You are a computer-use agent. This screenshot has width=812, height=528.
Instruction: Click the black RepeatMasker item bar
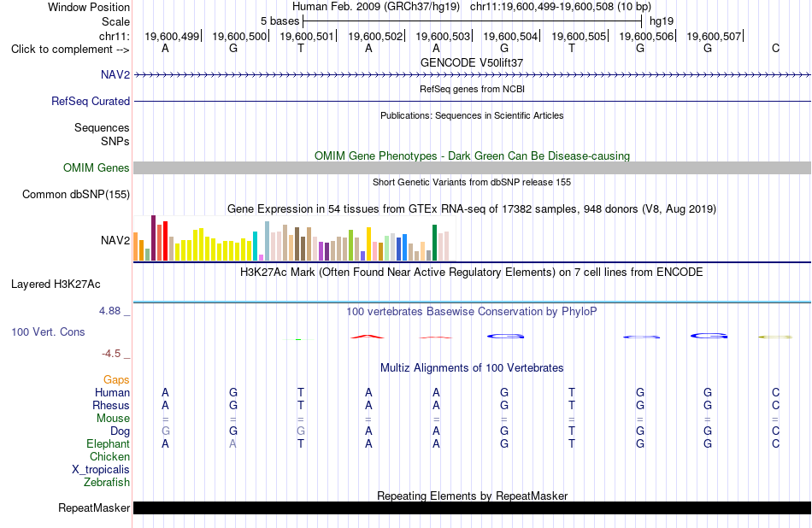(x=473, y=507)
